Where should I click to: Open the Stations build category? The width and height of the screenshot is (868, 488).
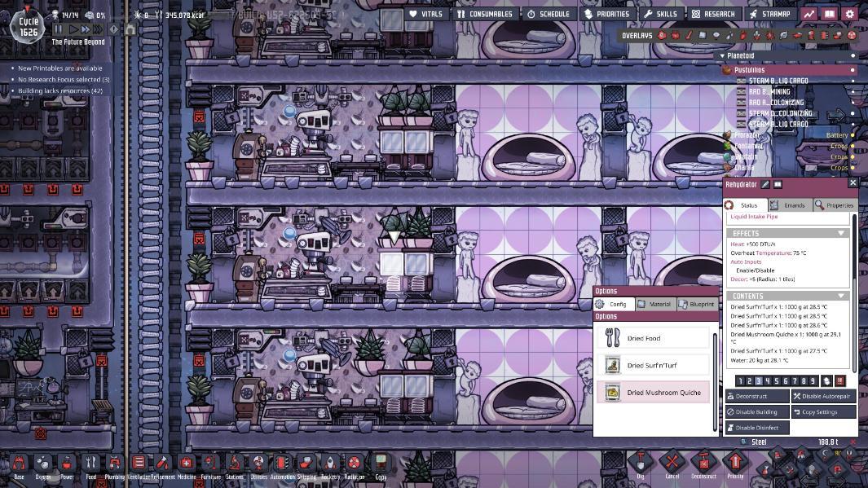point(235,465)
